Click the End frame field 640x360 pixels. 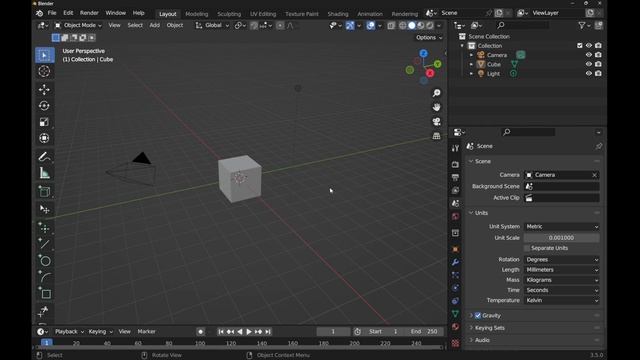click(425, 332)
